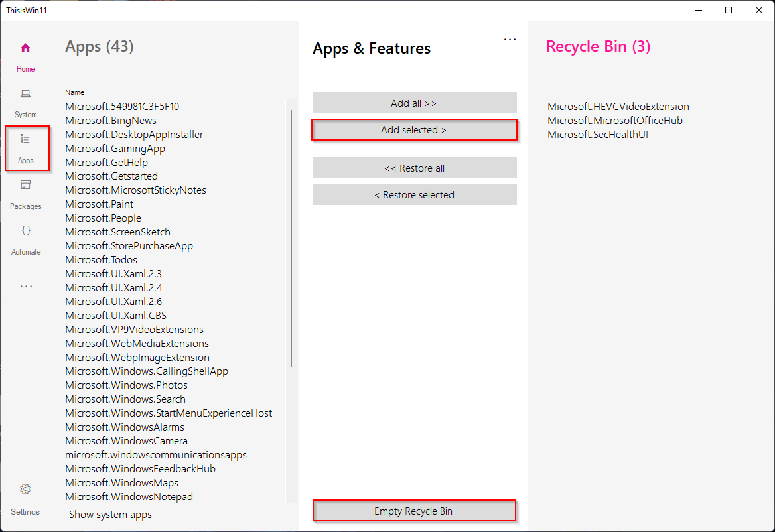Select Microsoft.WindowsFeedbackHub in the list
Screen dimensions: 775x532
(141, 469)
